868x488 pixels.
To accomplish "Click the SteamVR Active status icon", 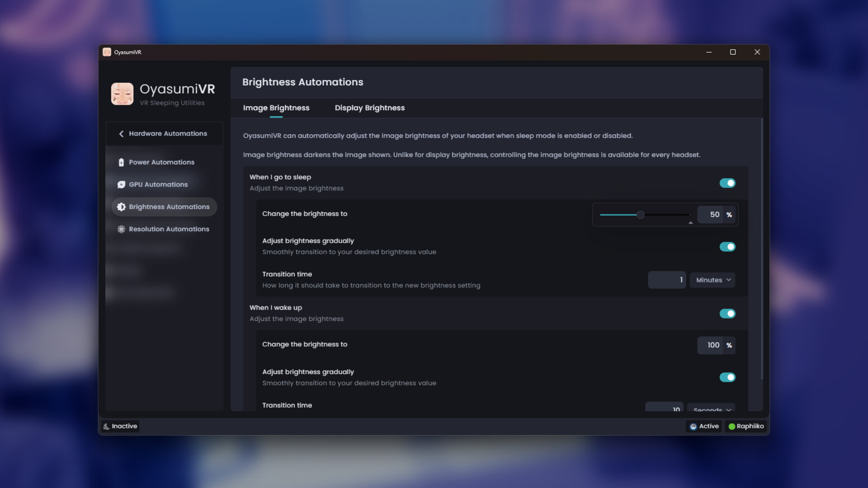I will click(693, 426).
